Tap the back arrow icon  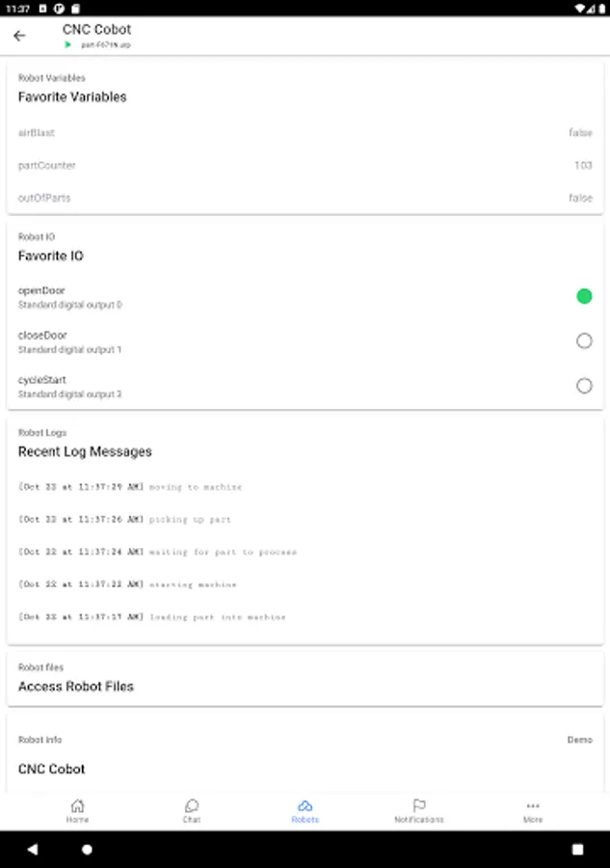19,36
